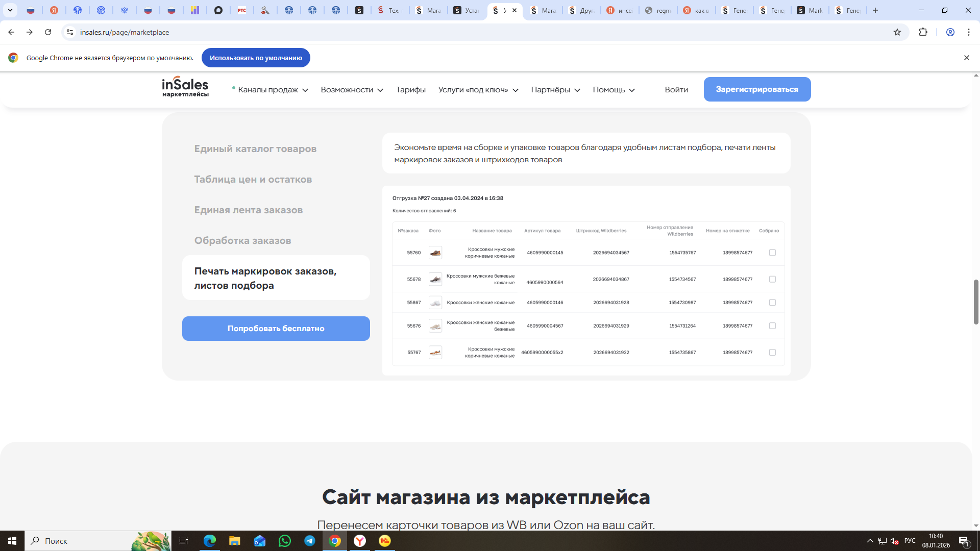Screen dimensions: 980x551
Task: Mark order 55767 as Собрано
Action: tap(772, 353)
